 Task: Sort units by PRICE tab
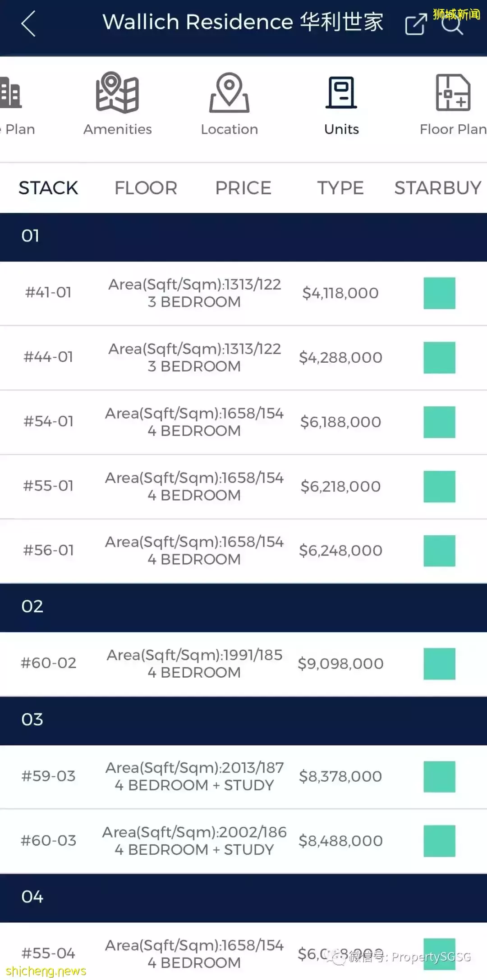(243, 188)
